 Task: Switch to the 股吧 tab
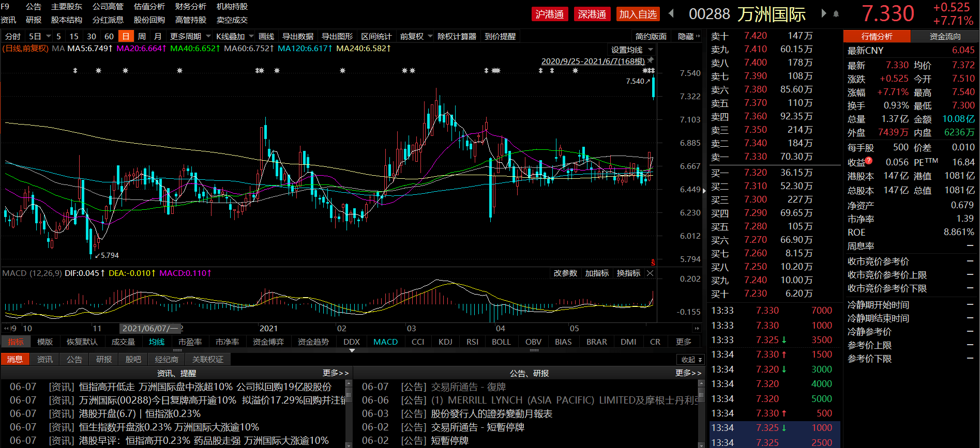point(133,359)
